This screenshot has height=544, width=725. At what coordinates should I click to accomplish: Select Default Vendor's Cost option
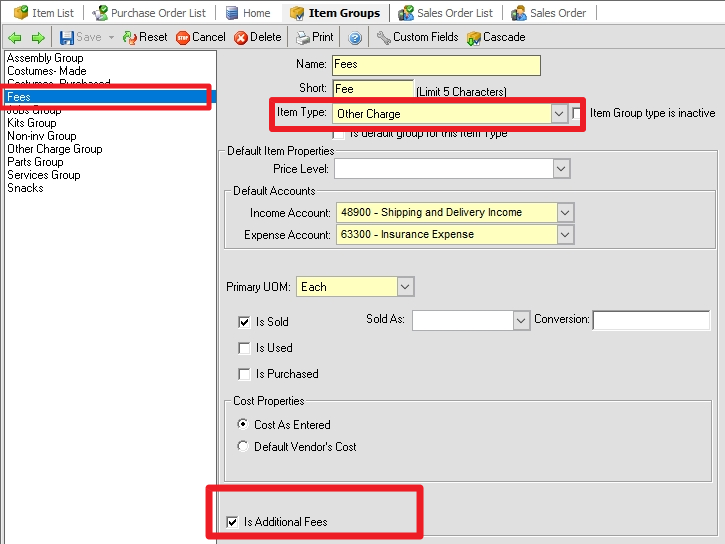coord(243,446)
